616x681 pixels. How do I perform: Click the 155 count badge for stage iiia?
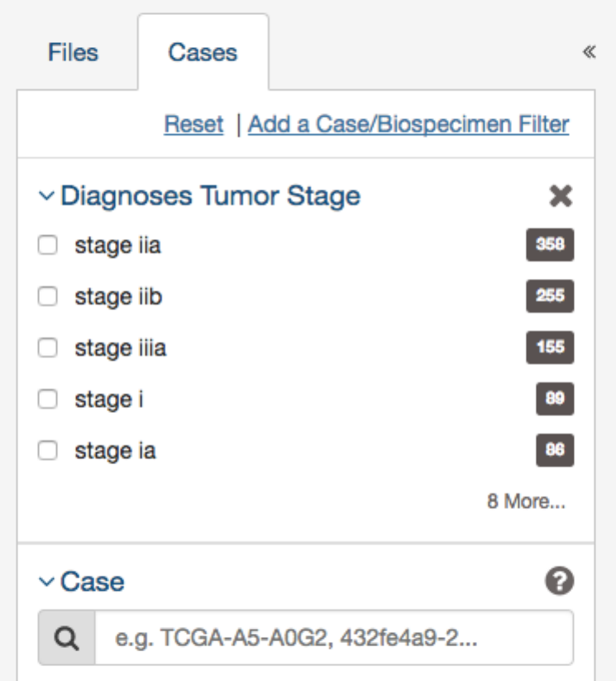[x=550, y=348]
